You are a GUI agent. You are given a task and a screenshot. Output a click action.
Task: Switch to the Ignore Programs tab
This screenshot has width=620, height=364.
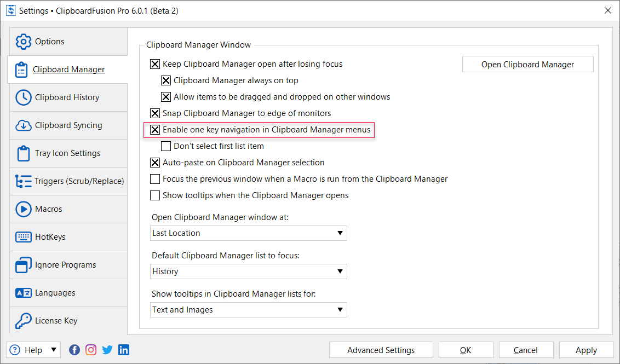click(x=65, y=265)
